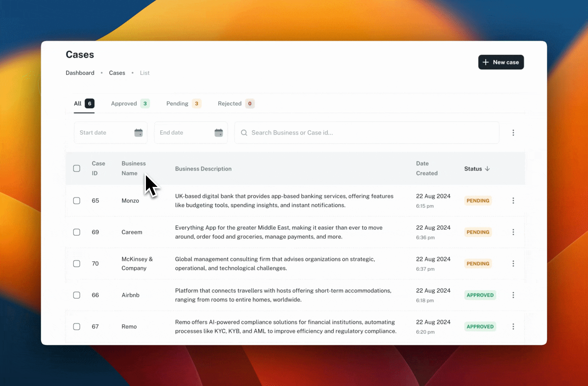Click case ID 69
The image size is (588, 386).
(95, 232)
